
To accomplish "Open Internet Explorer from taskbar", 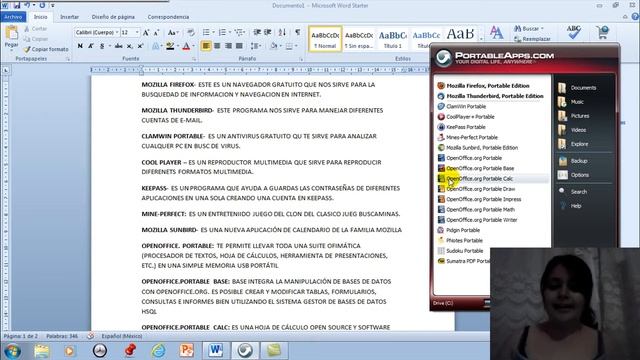I will [158, 351].
